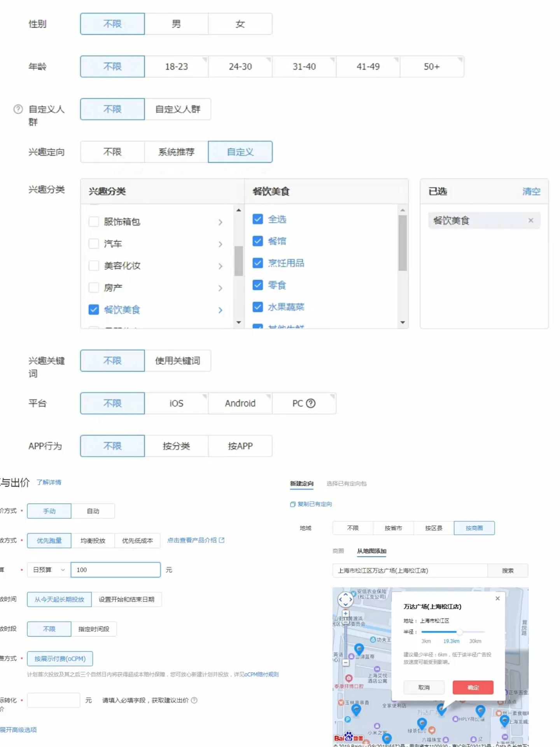Check the 房产 checkbox
The image size is (560, 747).
point(94,288)
